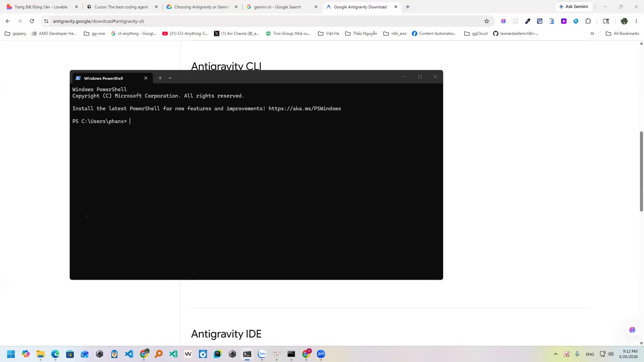Open the leonardsellem/n8n GitHub bookmark
Viewport: 644px width, 362px height.
(516, 34)
